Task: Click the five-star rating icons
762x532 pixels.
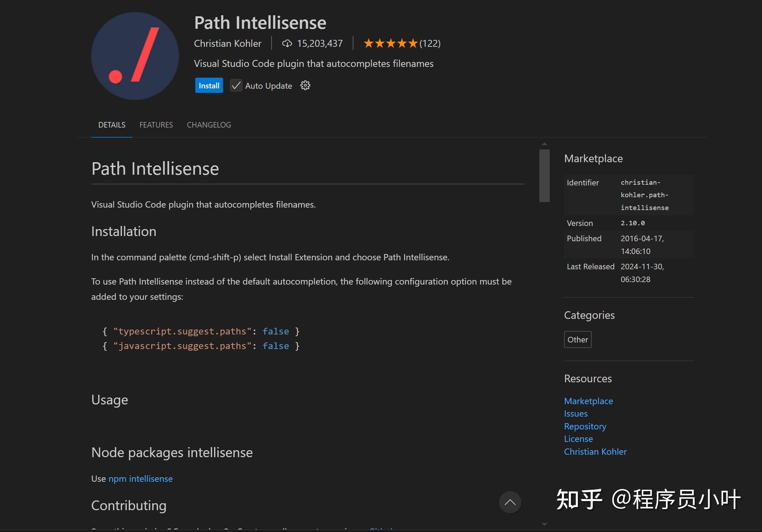Action: click(x=391, y=43)
